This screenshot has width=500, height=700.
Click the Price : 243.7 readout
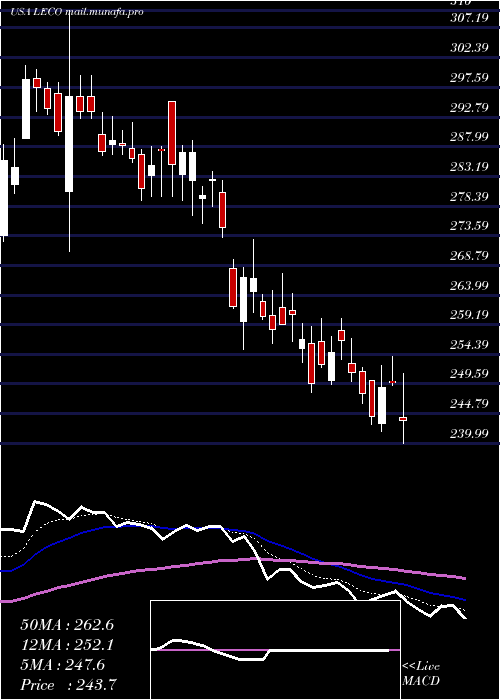[69, 685]
